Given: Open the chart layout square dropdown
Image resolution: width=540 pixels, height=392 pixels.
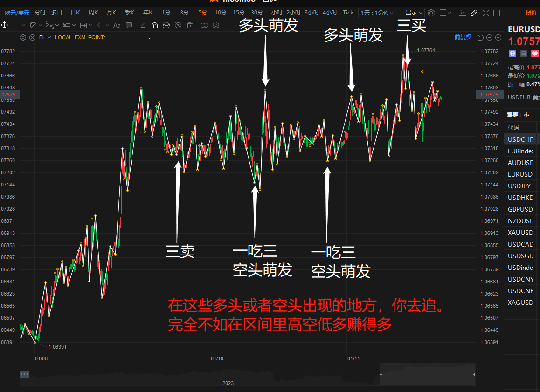Looking at the screenshot, I should tap(445, 13).
